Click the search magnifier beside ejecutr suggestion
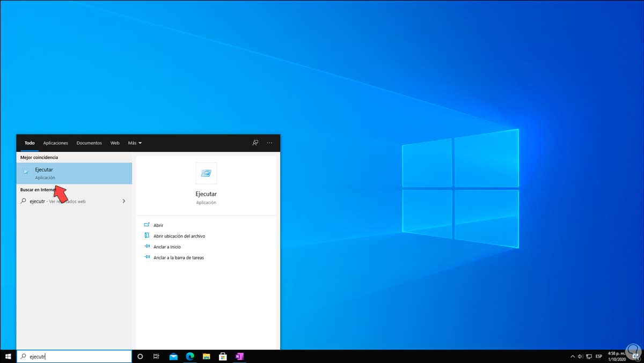644x363 pixels. point(23,201)
